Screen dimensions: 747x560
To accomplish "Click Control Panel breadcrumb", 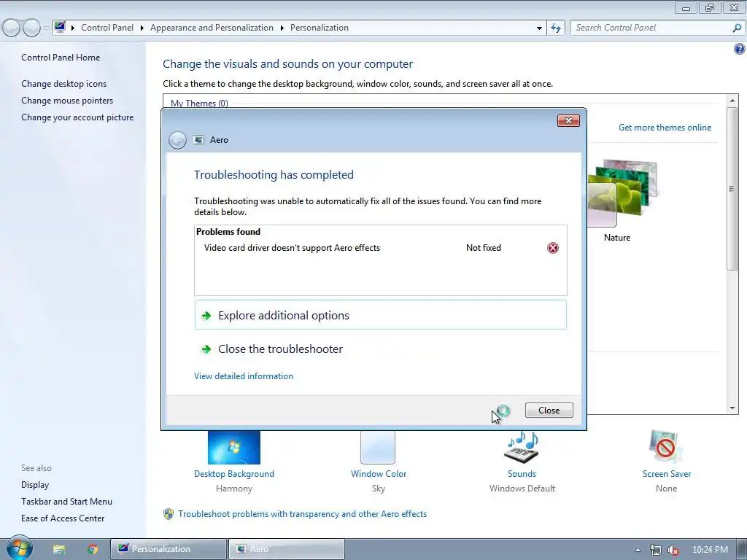I will coord(107,28).
